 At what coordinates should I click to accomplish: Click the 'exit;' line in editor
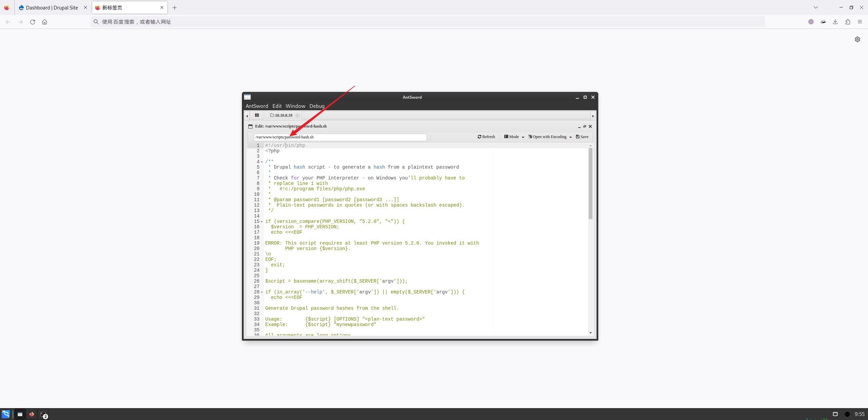pos(278,265)
